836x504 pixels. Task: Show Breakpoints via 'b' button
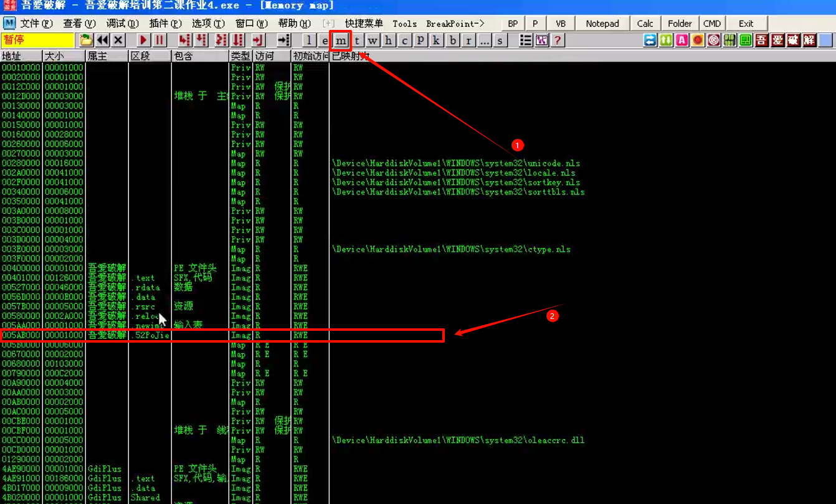coord(453,40)
